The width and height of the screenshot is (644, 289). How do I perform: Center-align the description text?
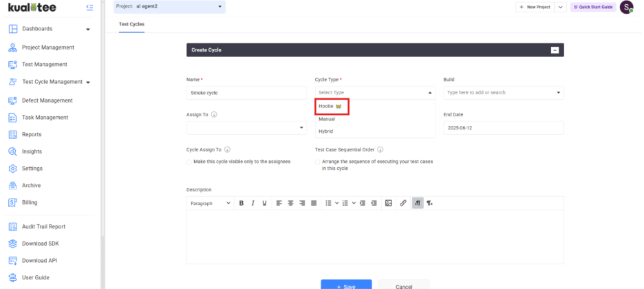291,203
